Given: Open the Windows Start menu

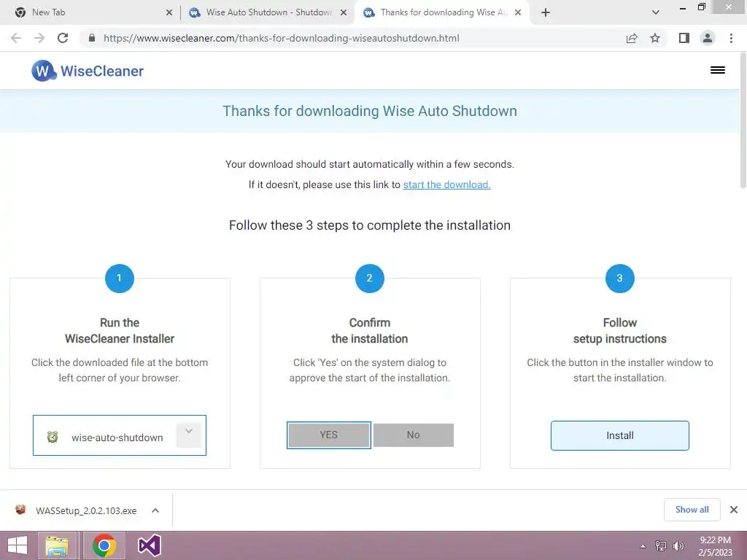Looking at the screenshot, I should click(18, 545).
